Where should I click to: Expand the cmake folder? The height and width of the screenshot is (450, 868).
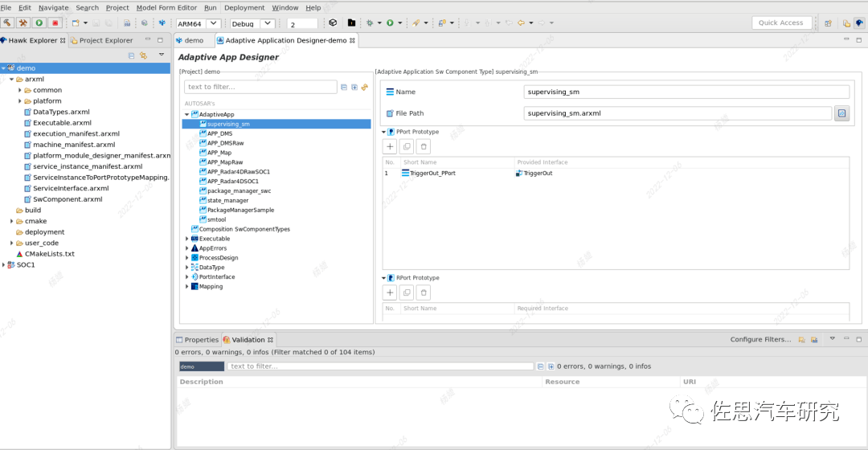11,221
